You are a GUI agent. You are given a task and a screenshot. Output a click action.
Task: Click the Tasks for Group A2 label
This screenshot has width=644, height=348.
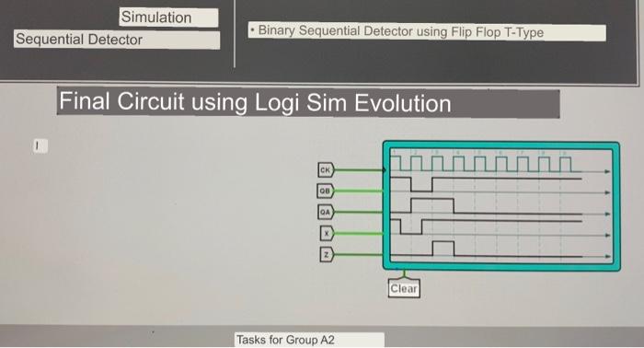[x=310, y=340]
